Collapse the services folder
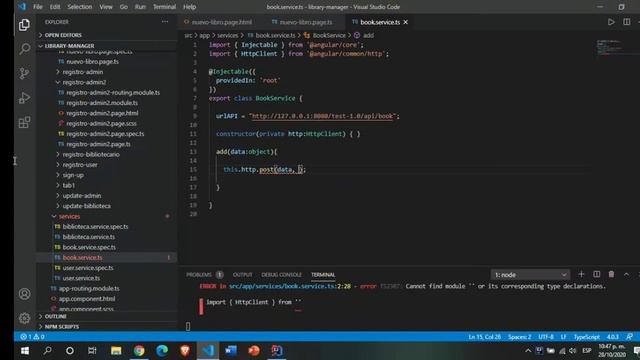The height and width of the screenshot is (360, 640). [69, 216]
